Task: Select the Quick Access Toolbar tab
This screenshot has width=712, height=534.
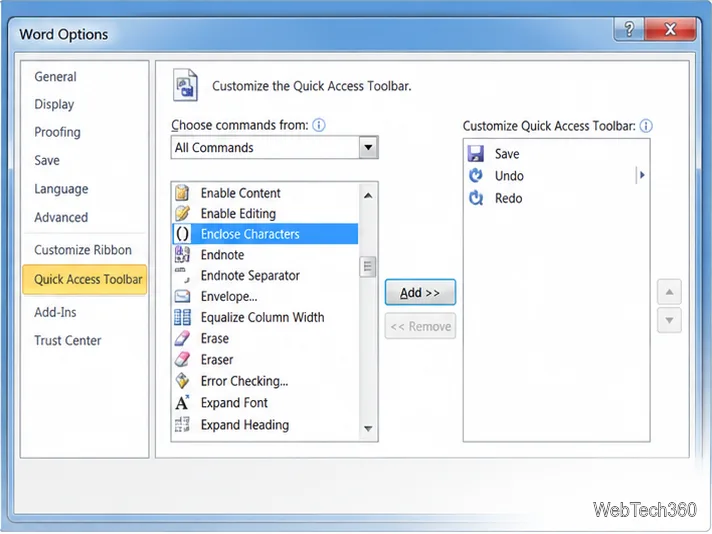Action: [85, 279]
